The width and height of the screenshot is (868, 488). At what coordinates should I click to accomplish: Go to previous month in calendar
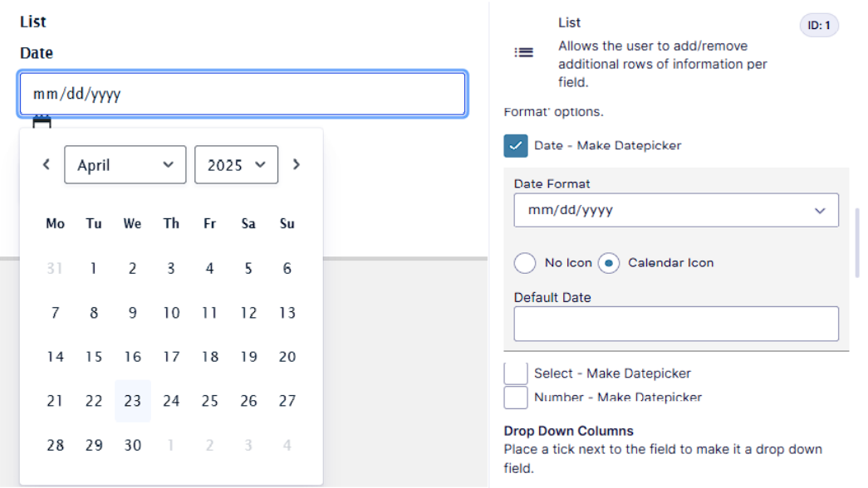47,164
